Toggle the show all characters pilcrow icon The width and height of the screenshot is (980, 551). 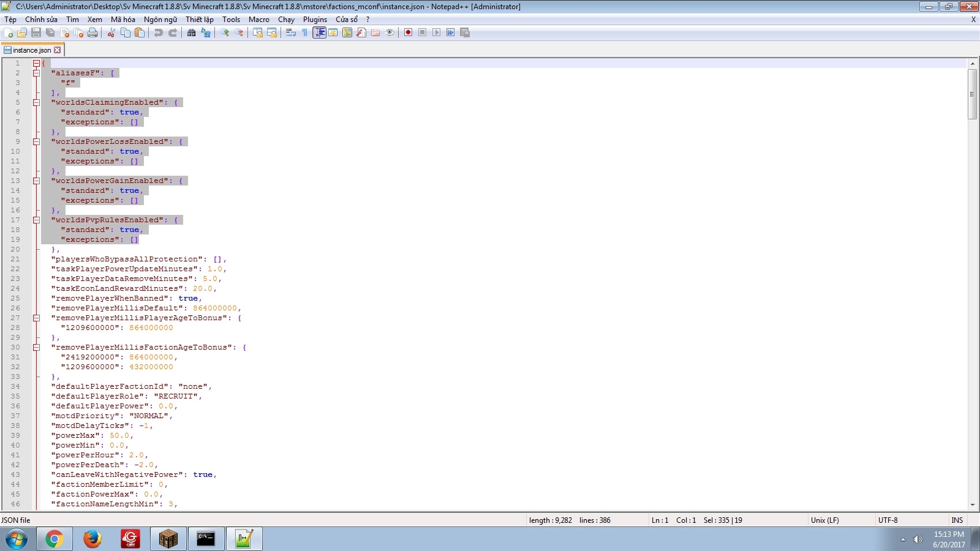(x=304, y=32)
